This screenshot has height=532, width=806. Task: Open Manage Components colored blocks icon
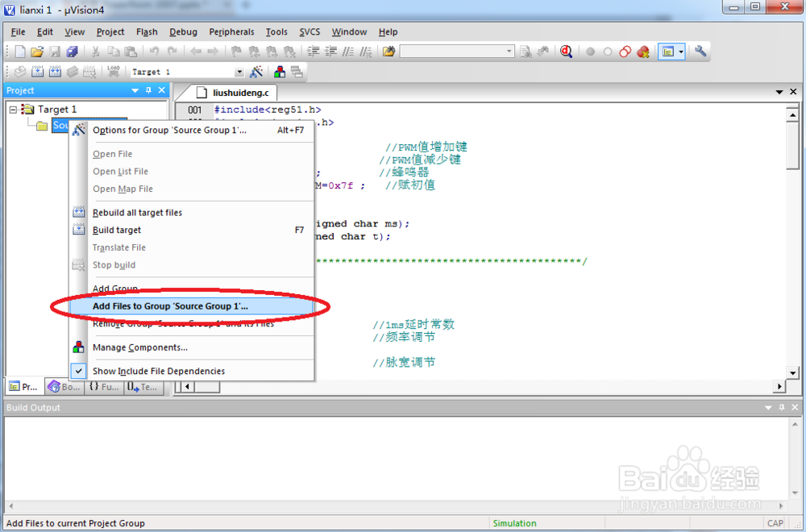click(x=280, y=72)
